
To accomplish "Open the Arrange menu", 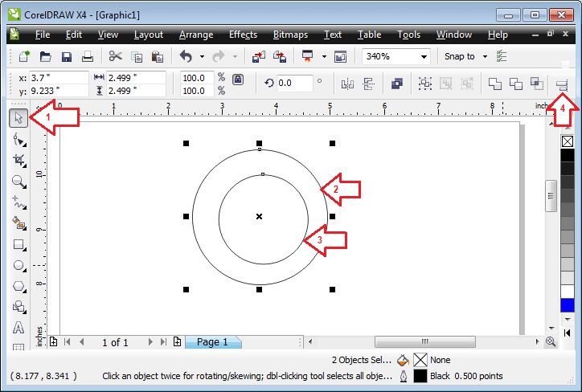I will [x=196, y=35].
